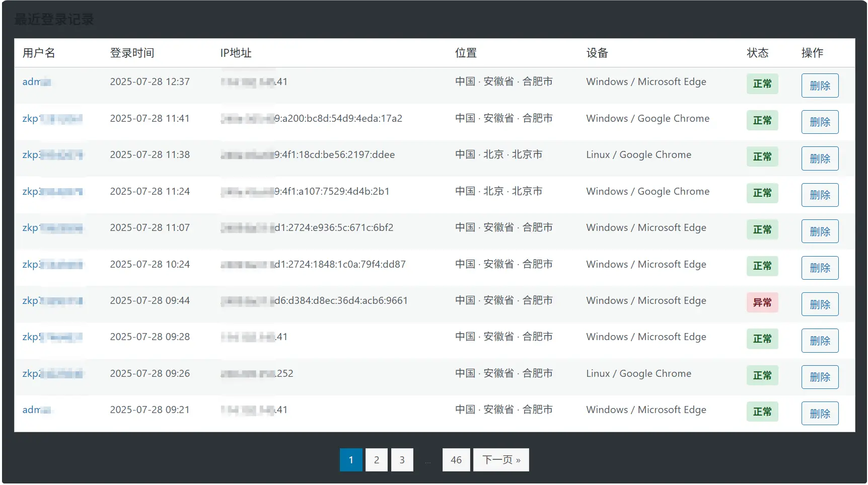
Task: Delete the login record from 10:24
Action: (820, 268)
